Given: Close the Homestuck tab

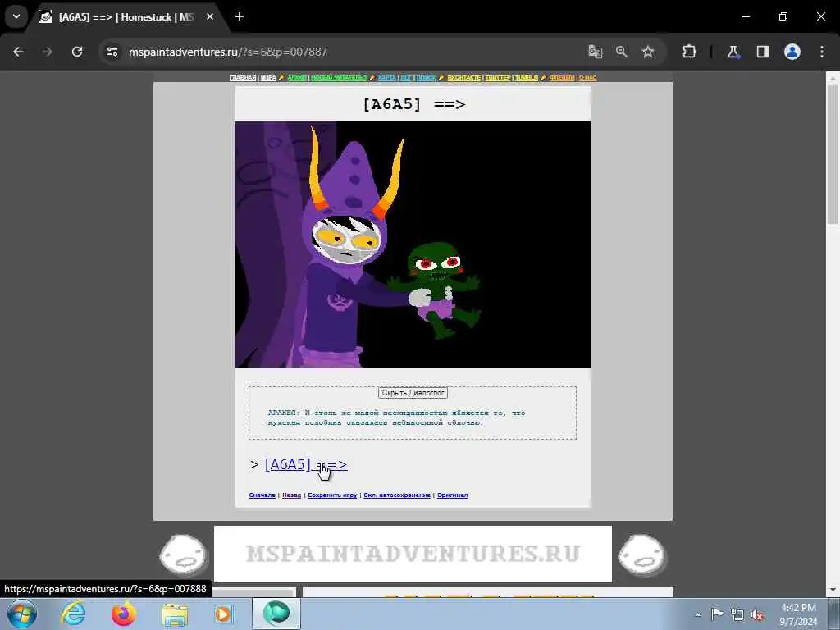Looking at the screenshot, I should pyautogui.click(x=210, y=16).
